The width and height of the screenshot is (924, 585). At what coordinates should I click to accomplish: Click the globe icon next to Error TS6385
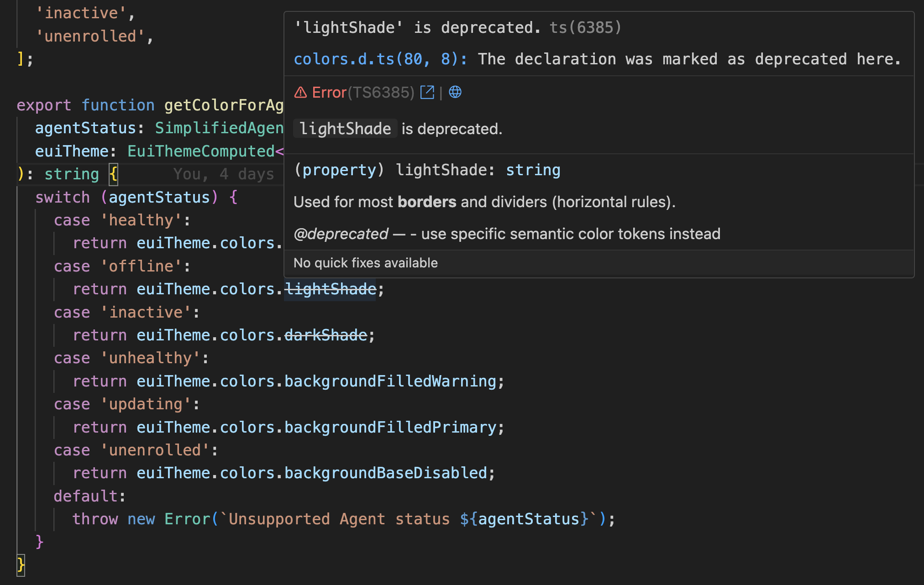pyautogui.click(x=455, y=92)
